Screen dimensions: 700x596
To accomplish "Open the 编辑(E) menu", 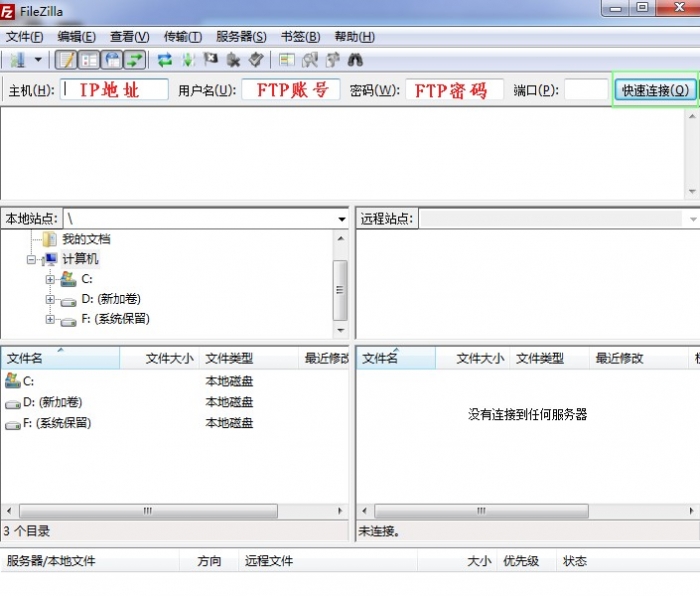I will coord(76,37).
